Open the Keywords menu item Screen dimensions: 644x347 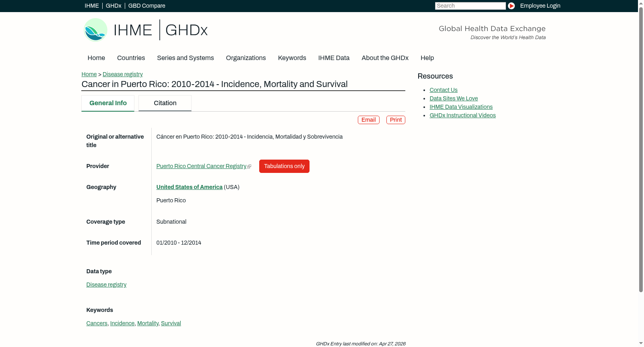(292, 58)
